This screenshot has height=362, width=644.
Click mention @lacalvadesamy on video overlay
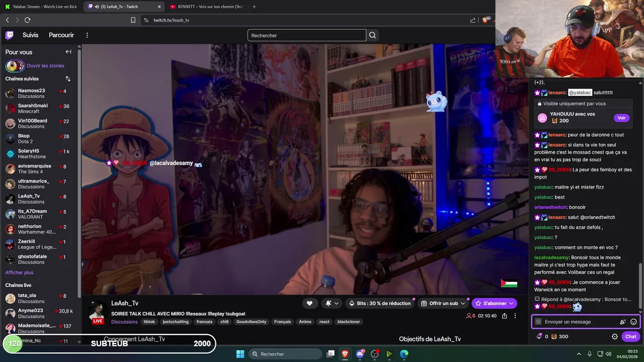tap(171, 163)
